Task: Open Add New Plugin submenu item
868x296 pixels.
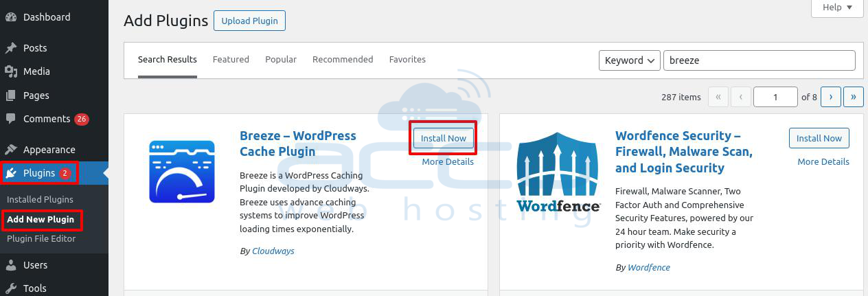Action: 41,220
